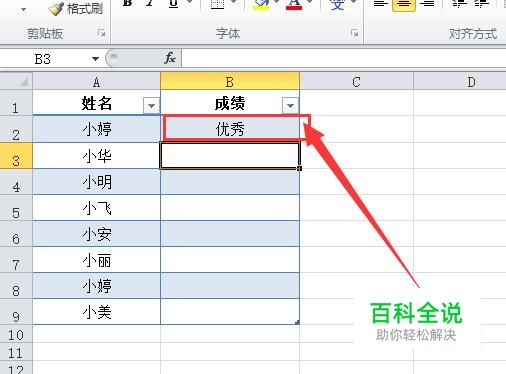The width and height of the screenshot is (506, 374).
Task: Select the cell containing 小明
Action: coord(96,182)
